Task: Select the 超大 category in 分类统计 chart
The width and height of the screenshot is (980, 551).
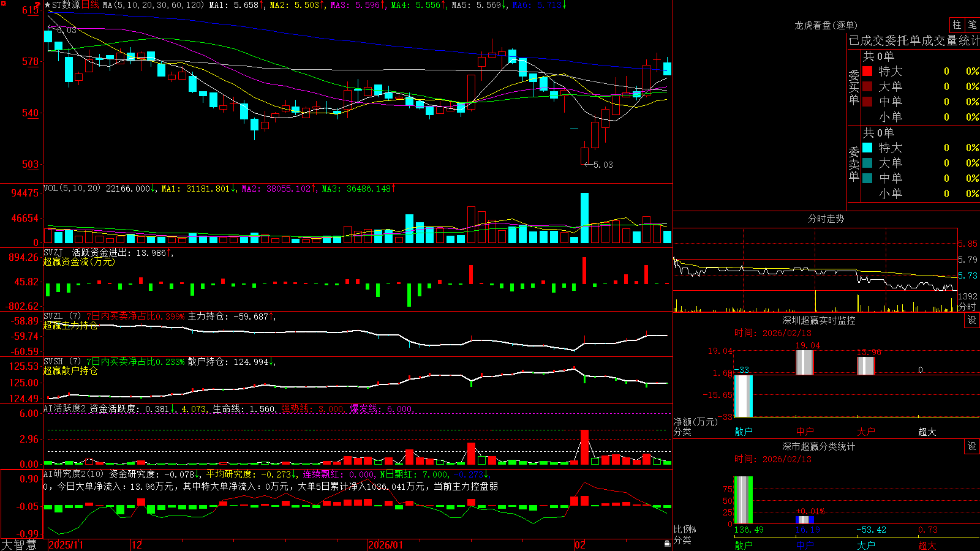Action: pyautogui.click(x=927, y=545)
